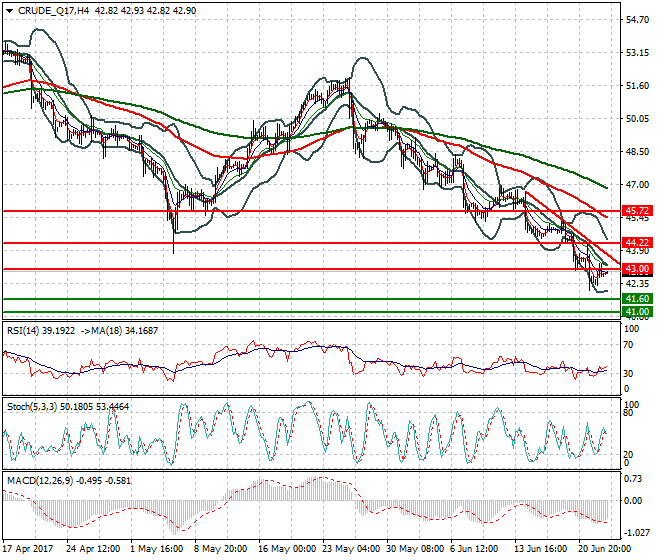Click the MACD -1.027 scale value
Screen dimensions: 660x560
(x=635, y=533)
